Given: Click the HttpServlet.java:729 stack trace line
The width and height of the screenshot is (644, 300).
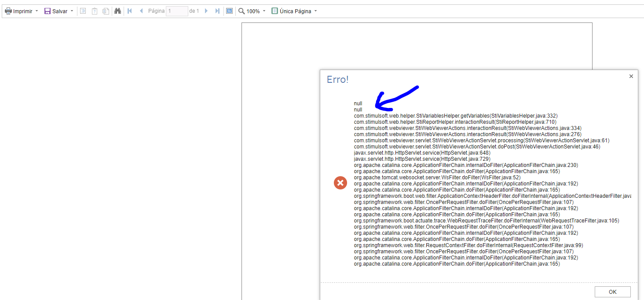Looking at the screenshot, I should (422, 159).
